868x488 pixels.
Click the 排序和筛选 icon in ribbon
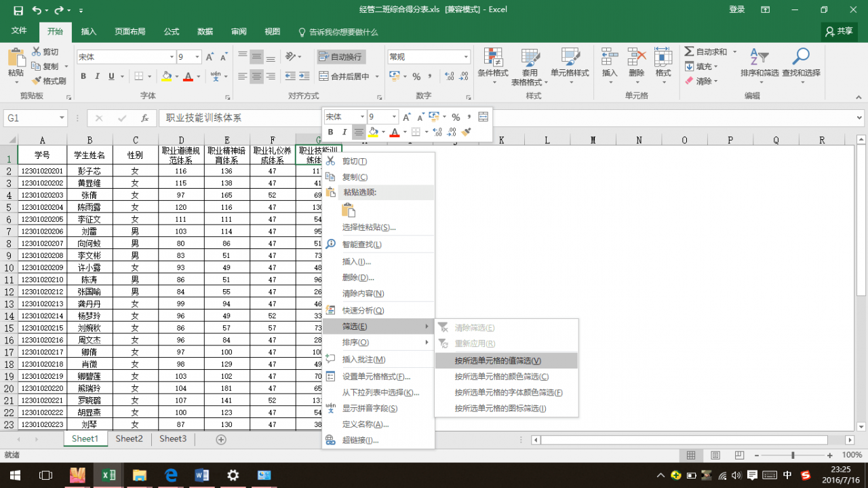(x=759, y=58)
